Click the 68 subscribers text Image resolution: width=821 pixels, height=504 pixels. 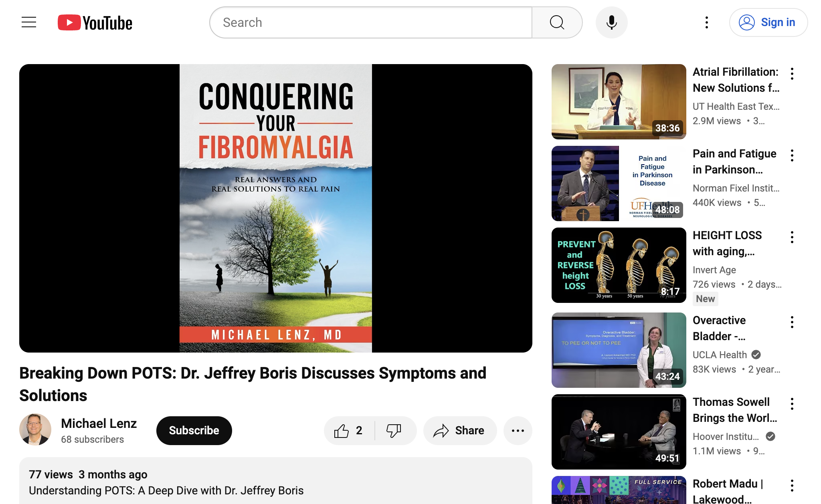(x=92, y=439)
